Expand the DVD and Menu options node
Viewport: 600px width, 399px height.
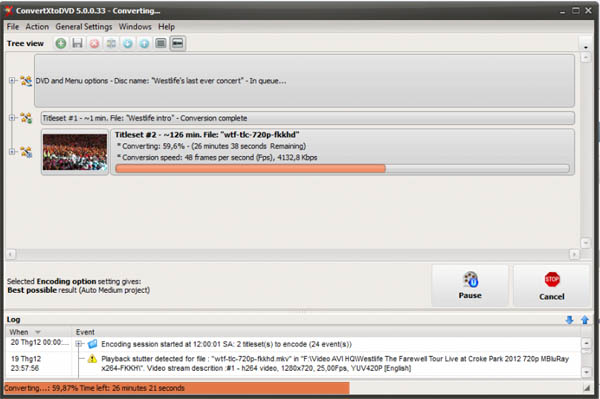12,80
